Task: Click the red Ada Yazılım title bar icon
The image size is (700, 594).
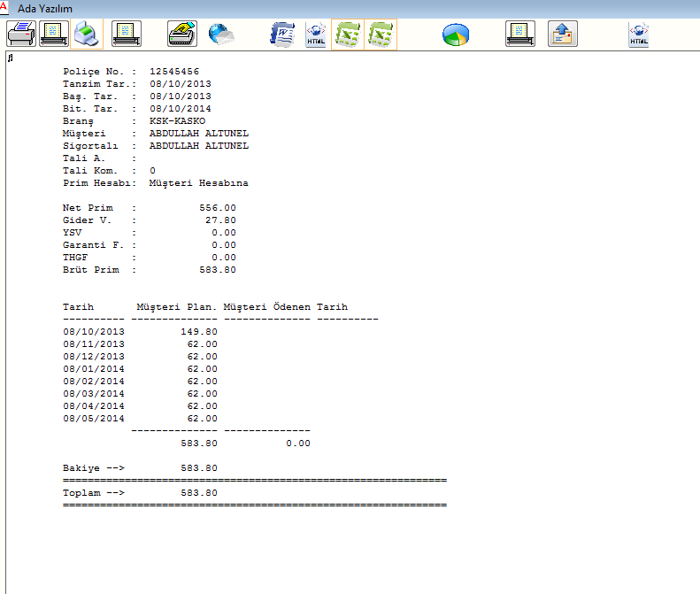Action: pyautogui.click(x=5, y=7)
